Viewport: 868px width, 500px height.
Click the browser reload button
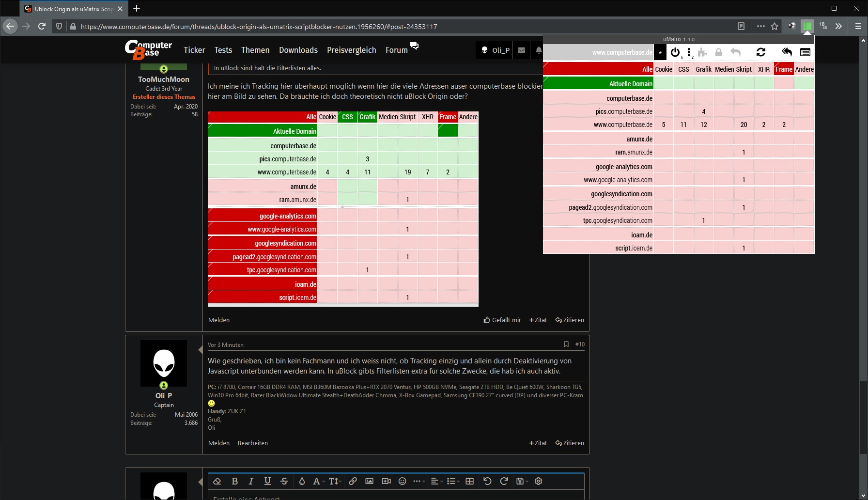42,26
